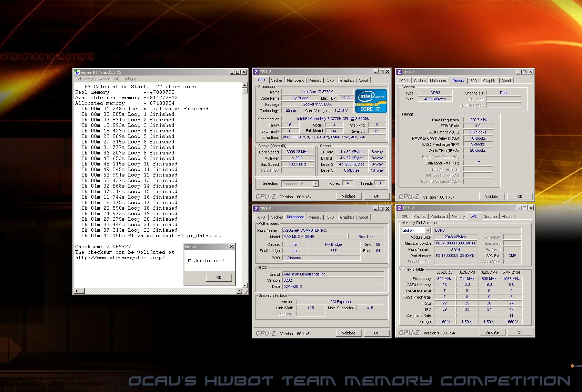Click Validate in the CPU tab window
The image size is (582, 392).
point(349,196)
